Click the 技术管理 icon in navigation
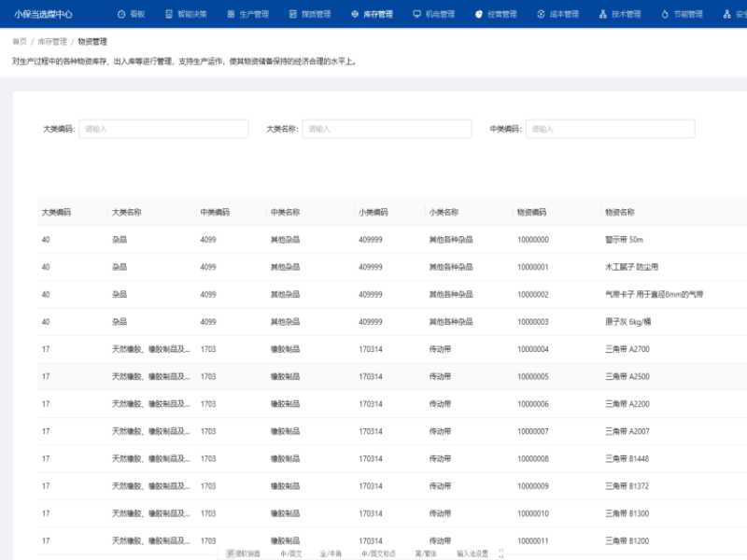The width and height of the screenshot is (747, 560). [x=603, y=14]
